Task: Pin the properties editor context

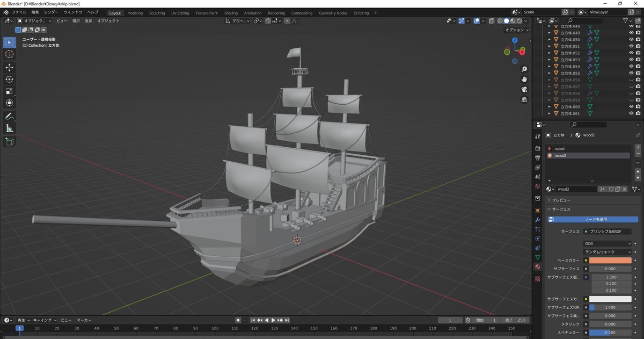Action: [638, 135]
